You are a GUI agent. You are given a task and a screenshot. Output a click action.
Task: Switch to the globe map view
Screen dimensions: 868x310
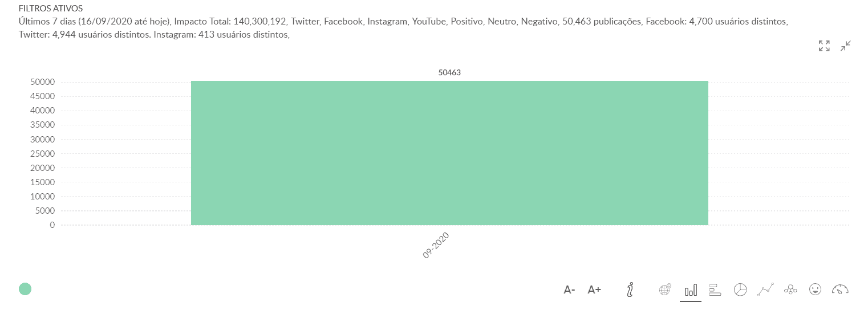point(665,289)
